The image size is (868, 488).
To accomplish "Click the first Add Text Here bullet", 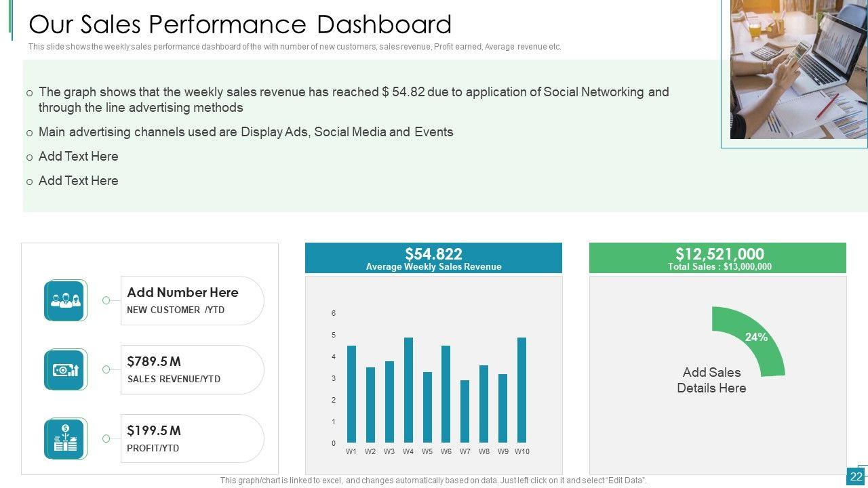I will click(78, 157).
